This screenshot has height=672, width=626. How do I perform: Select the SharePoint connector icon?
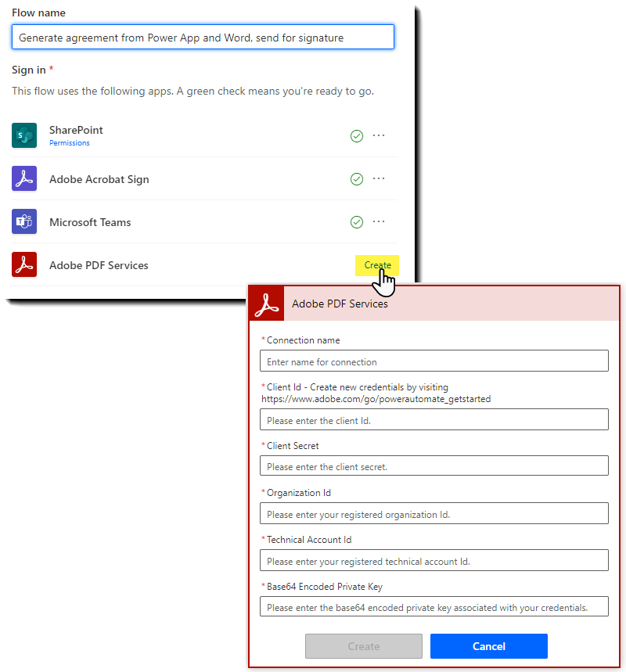pos(24,135)
